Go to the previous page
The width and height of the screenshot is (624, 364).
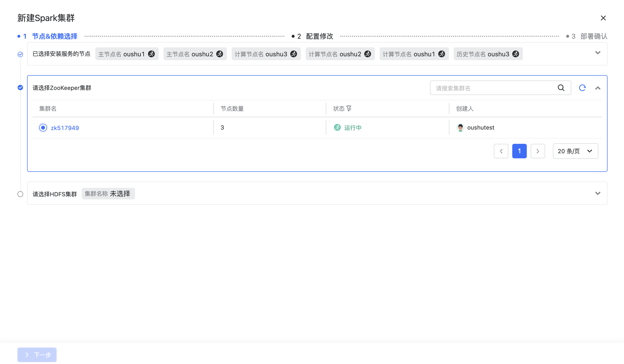click(x=501, y=151)
